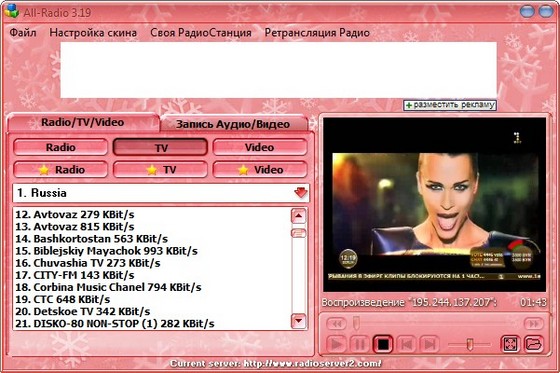
Task: Click the second round window control button
Action: coord(546,11)
